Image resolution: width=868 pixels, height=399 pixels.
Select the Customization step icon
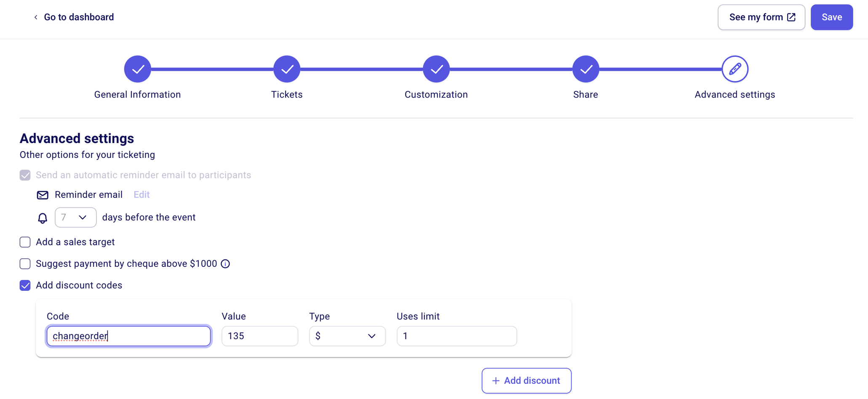tap(436, 69)
